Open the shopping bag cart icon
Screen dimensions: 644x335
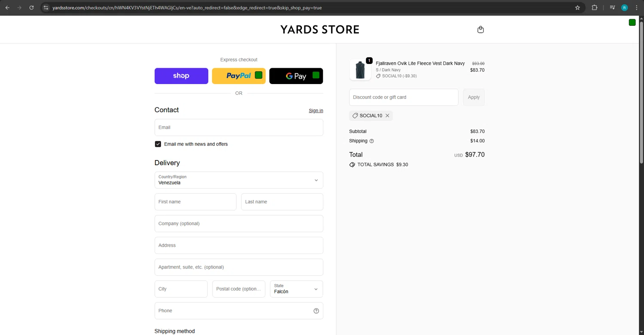(x=480, y=30)
